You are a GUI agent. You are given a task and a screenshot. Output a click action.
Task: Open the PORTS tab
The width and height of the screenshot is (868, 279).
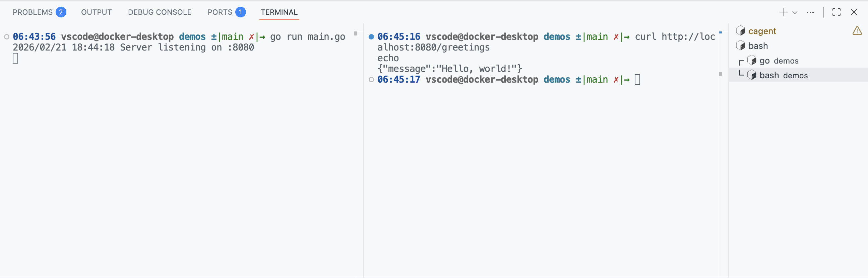click(x=220, y=12)
